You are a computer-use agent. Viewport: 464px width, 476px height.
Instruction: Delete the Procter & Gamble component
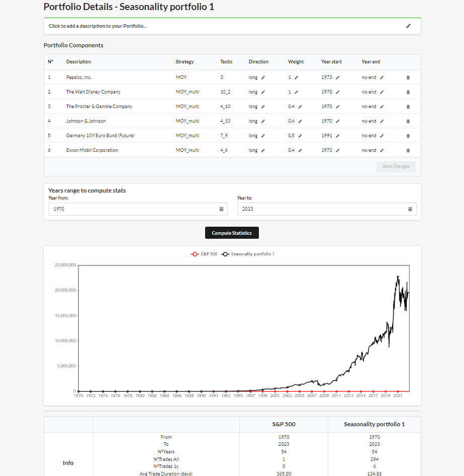tap(408, 107)
